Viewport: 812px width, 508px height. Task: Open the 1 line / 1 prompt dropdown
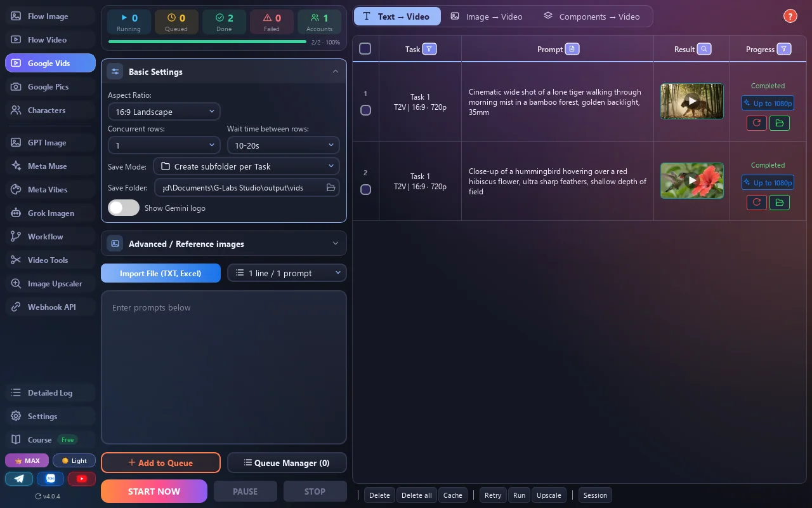coord(287,273)
